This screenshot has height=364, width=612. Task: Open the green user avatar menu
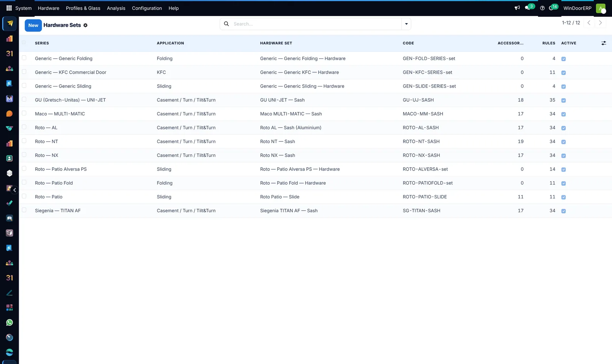(x=601, y=8)
